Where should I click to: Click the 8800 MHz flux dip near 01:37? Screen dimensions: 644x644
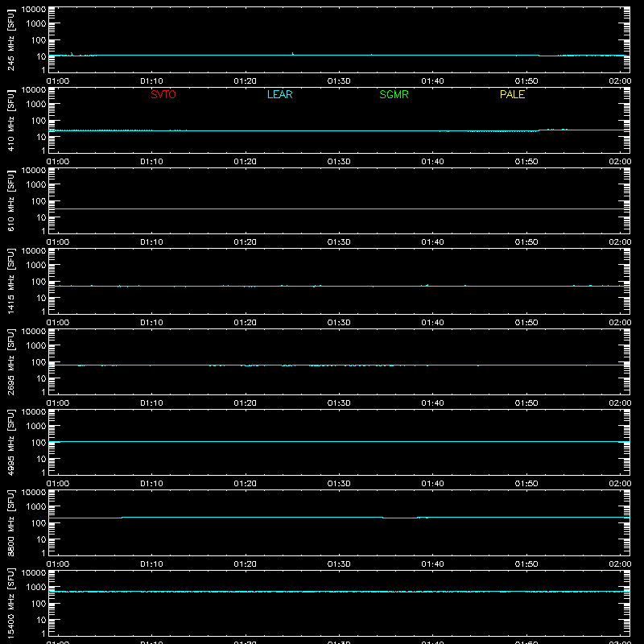[400, 518]
